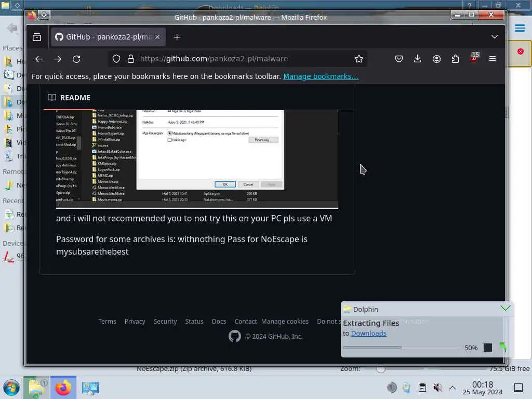
Task: Open Downloads link in Dolphin notification
Action: click(x=368, y=334)
